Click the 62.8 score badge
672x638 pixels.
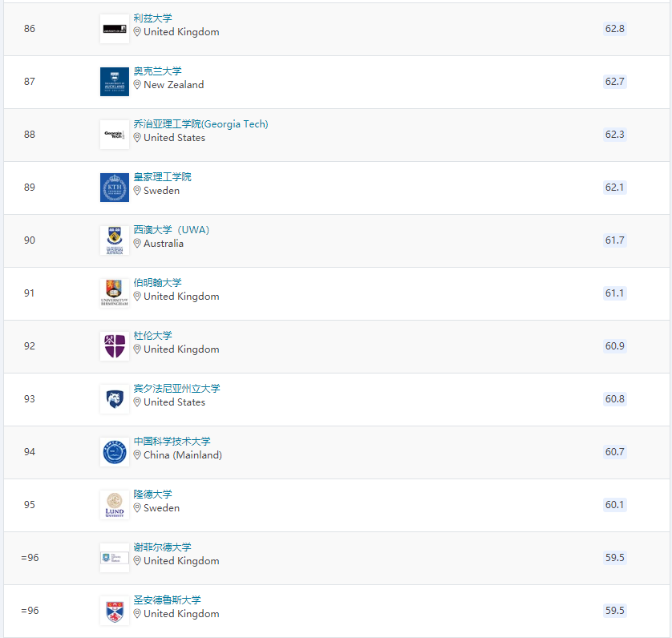[x=615, y=29]
